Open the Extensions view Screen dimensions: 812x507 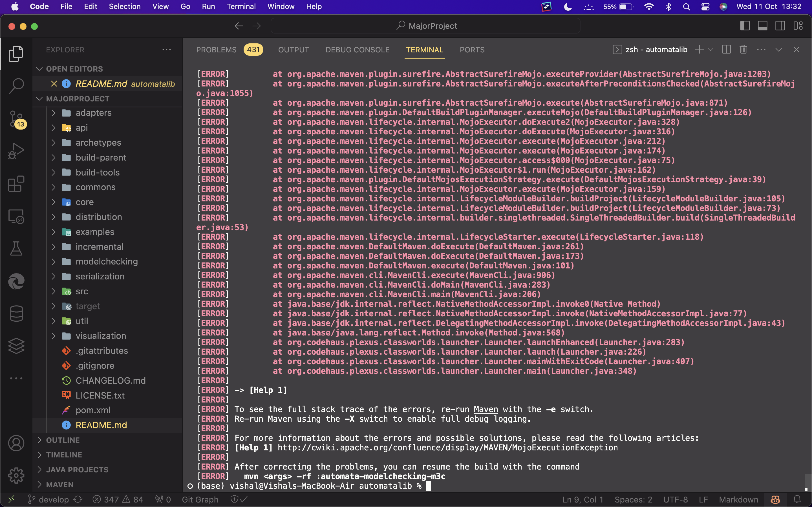[x=16, y=184]
